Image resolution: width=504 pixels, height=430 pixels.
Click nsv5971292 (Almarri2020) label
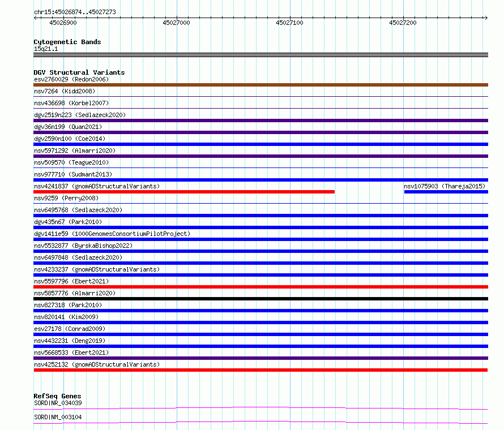(x=75, y=150)
